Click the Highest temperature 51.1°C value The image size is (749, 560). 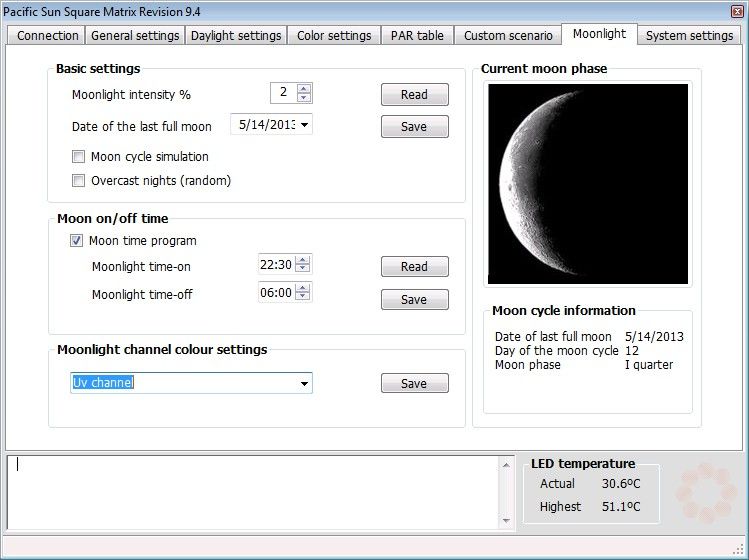(x=621, y=506)
